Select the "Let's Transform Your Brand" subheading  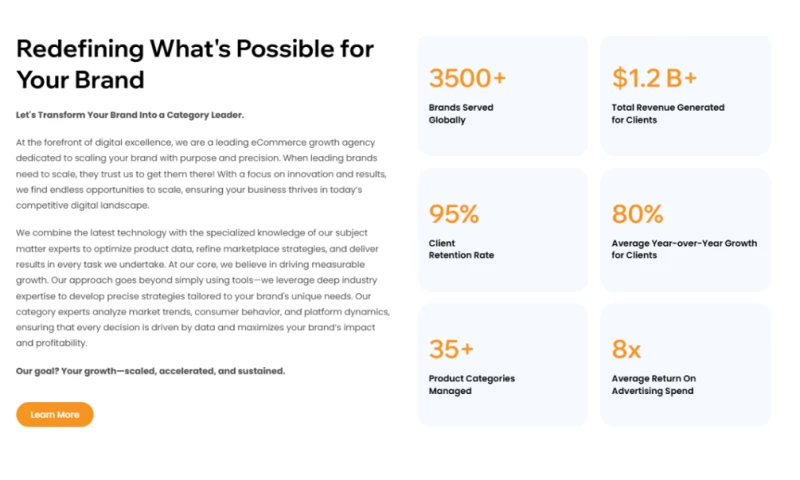pos(130,115)
